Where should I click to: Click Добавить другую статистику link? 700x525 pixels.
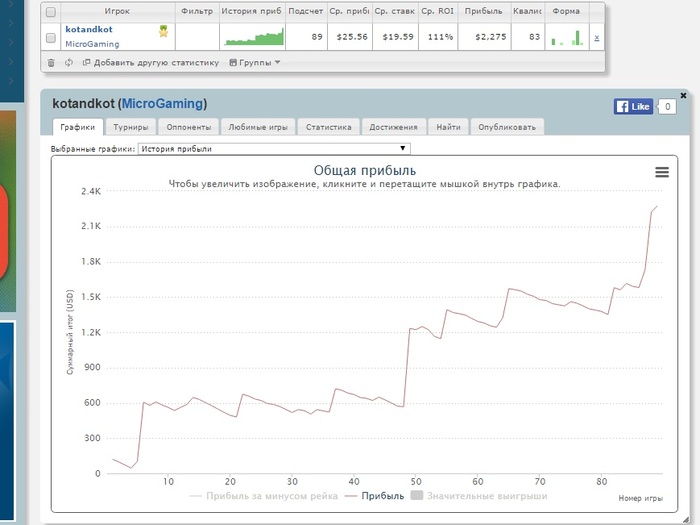click(x=151, y=63)
